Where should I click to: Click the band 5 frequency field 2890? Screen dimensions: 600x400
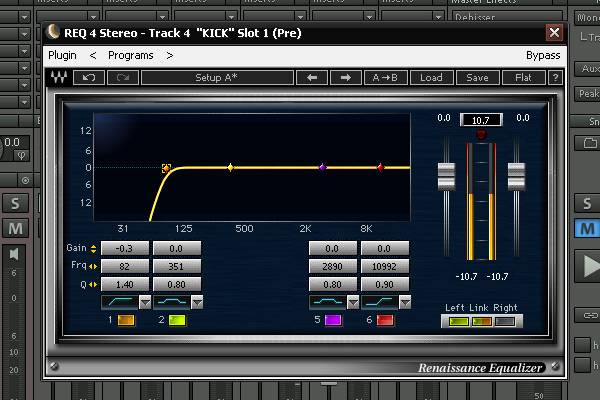click(x=333, y=266)
